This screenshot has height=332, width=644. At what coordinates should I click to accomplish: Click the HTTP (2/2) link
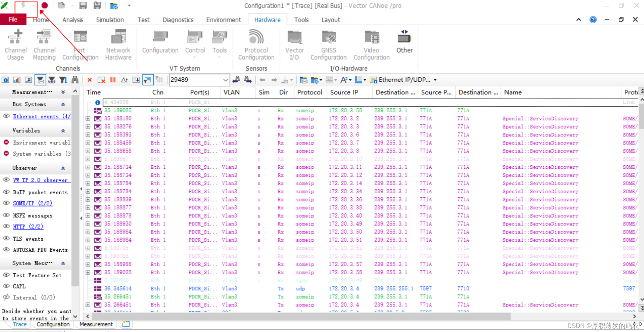coord(28,226)
